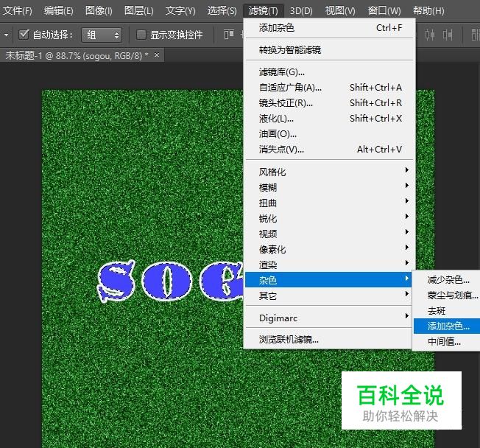Open 液化(L)... filter
Image resolution: width=480 pixels, height=448 pixels.
click(329, 119)
